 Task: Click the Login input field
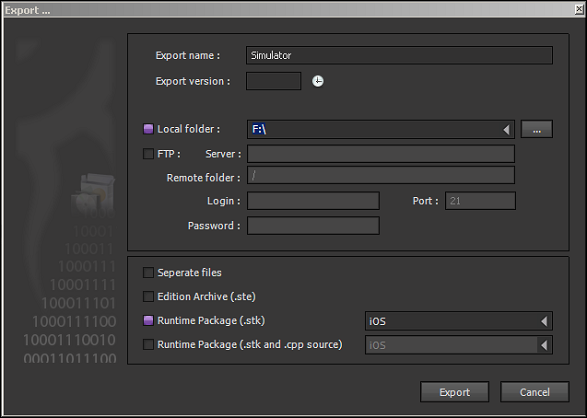coord(313,201)
